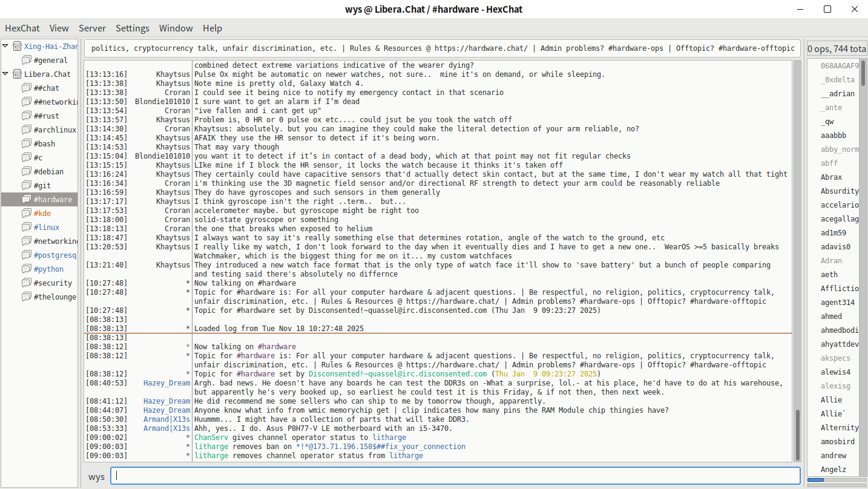Image resolution: width=868 pixels, height=489 pixels.
Task: Click the Libera.Chat server icon
Action: pos(17,74)
